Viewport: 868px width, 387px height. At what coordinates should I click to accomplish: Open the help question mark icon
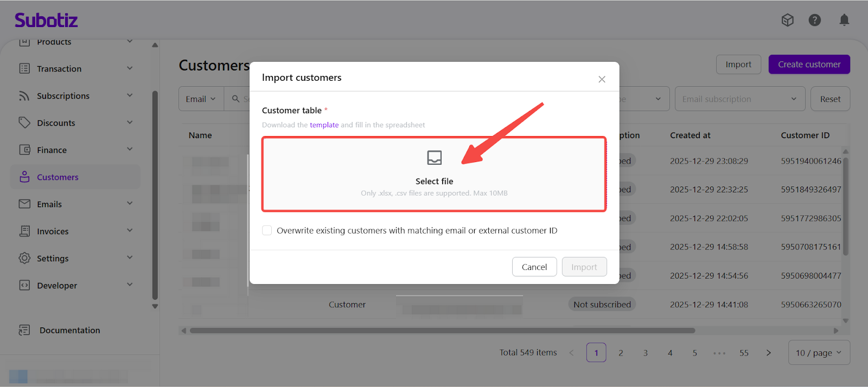pos(814,20)
